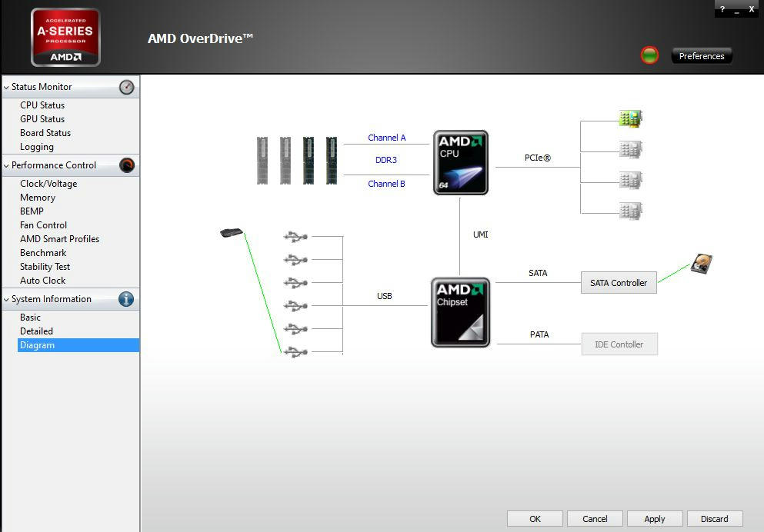Image resolution: width=764 pixels, height=532 pixels.
Task: Click the Performance Control speedometer icon
Action: 127,165
